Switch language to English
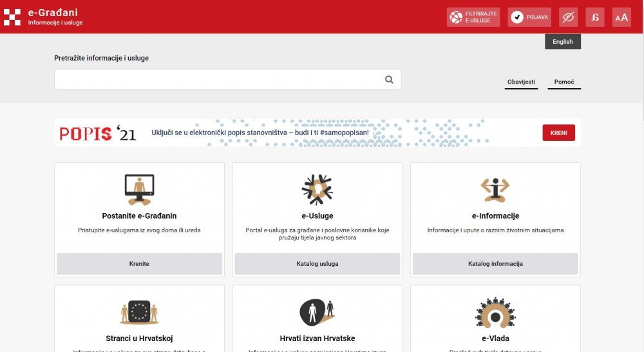The width and height of the screenshot is (644, 352). (563, 41)
